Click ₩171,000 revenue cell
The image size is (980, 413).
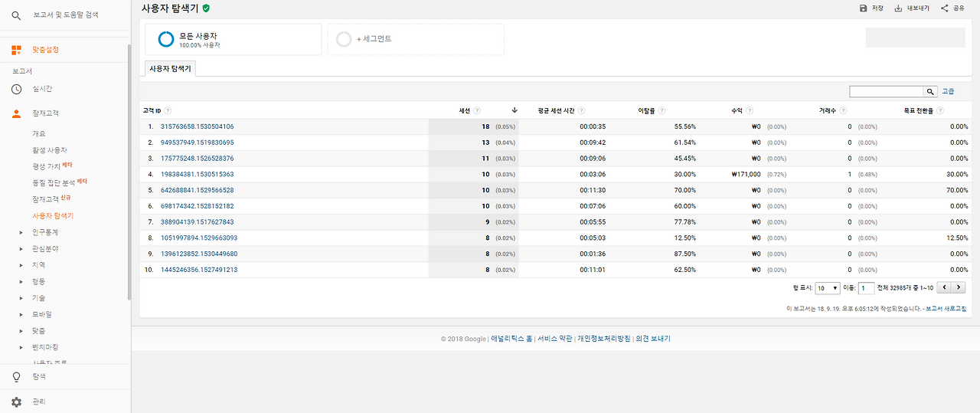(x=746, y=174)
